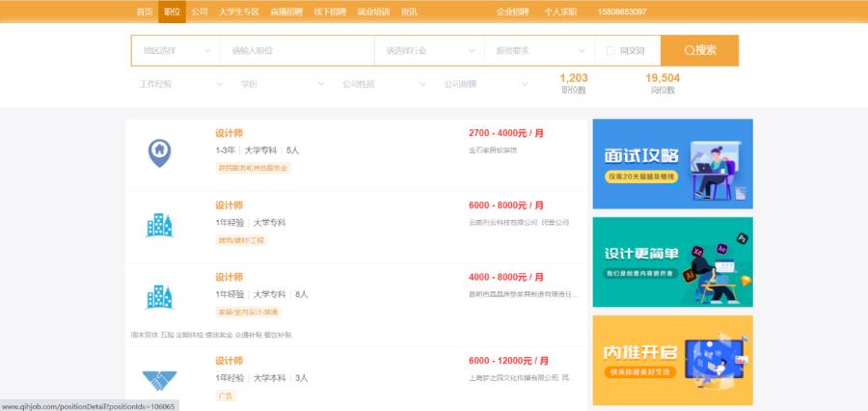
Task: Go to 首页 in the top navigation
Action: tap(145, 12)
